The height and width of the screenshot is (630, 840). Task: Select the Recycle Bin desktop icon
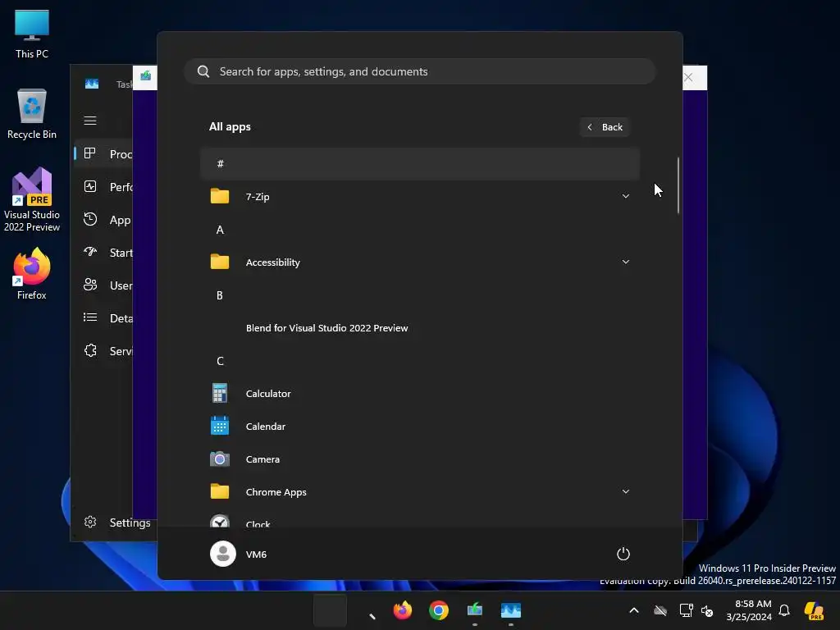32,114
